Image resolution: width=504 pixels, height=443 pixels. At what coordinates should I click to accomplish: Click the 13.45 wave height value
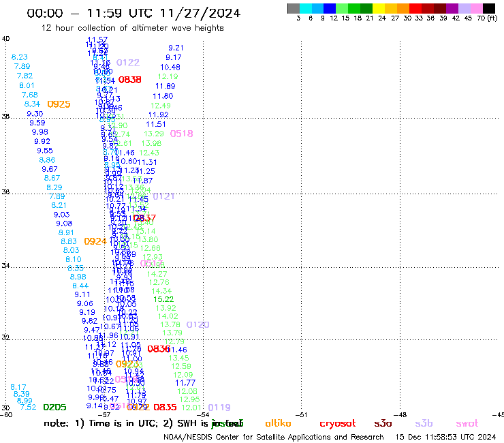pos(179,358)
